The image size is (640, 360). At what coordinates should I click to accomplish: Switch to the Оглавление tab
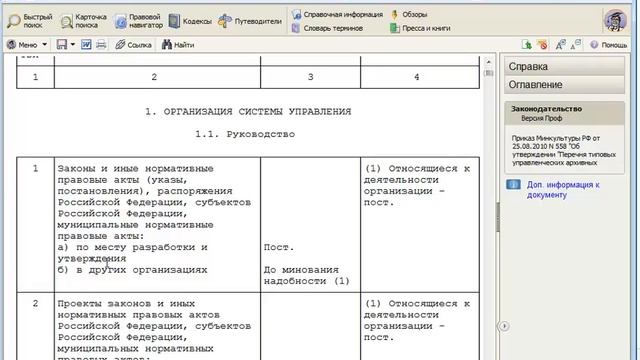(x=564, y=84)
